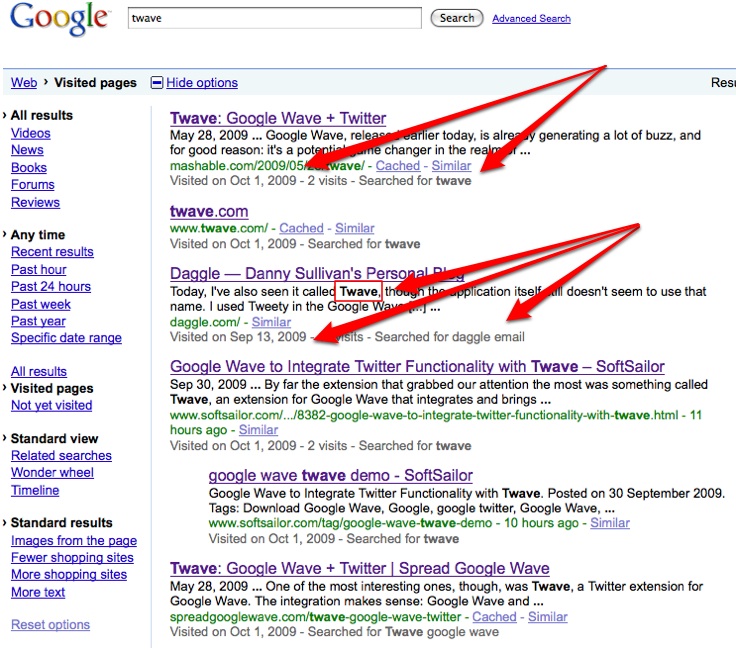
Task: Click 'Standard results' sidebar heading
Action: pyautogui.click(x=61, y=523)
